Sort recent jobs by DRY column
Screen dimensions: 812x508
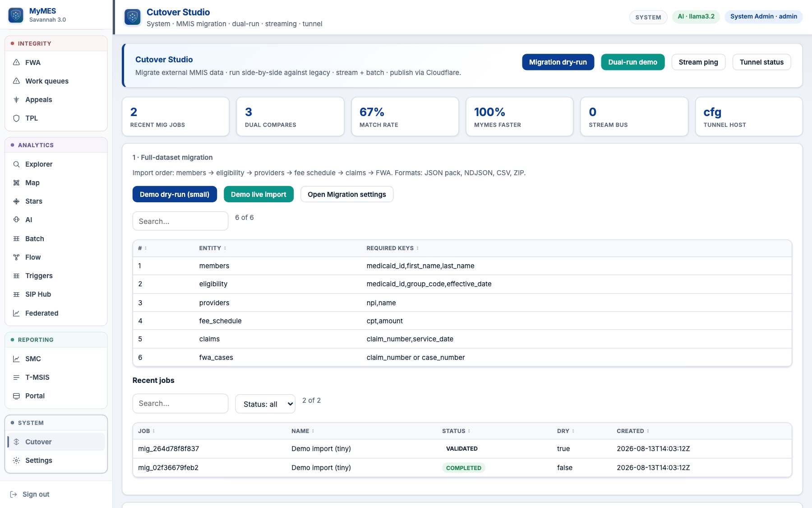[x=566, y=431]
